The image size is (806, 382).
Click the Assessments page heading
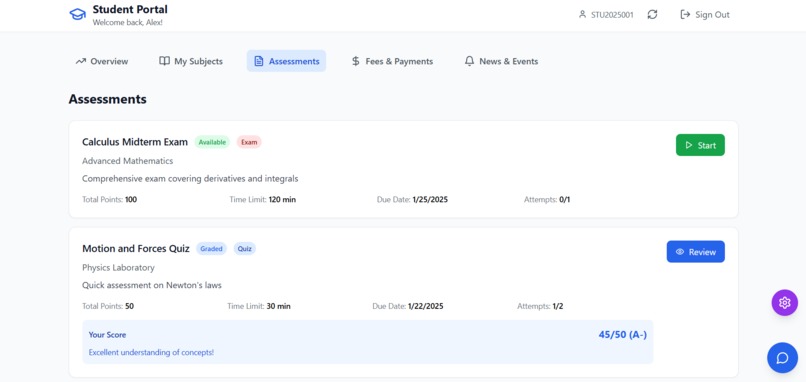(x=107, y=99)
